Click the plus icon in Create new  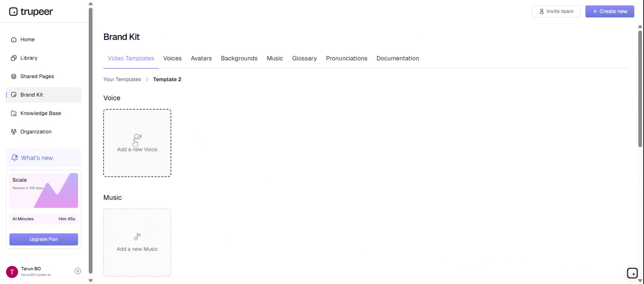click(595, 11)
